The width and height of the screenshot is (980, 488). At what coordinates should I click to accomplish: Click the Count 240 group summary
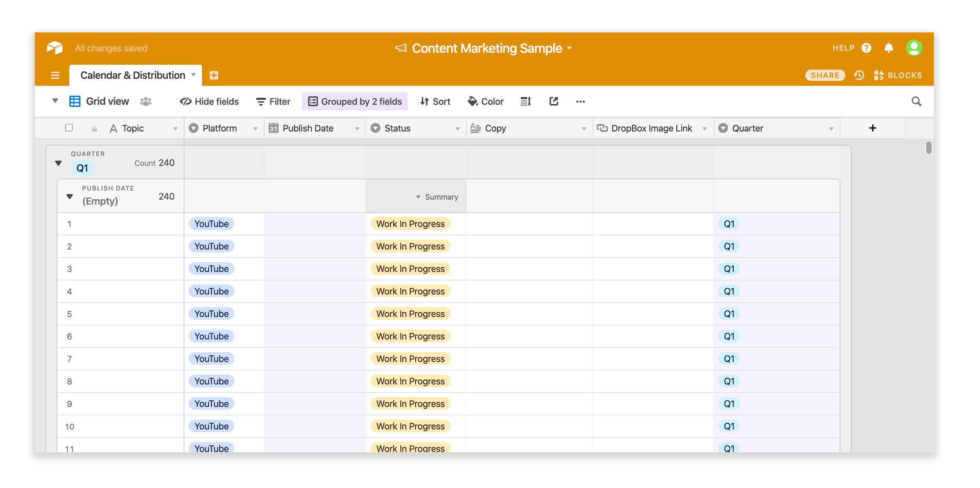[154, 163]
